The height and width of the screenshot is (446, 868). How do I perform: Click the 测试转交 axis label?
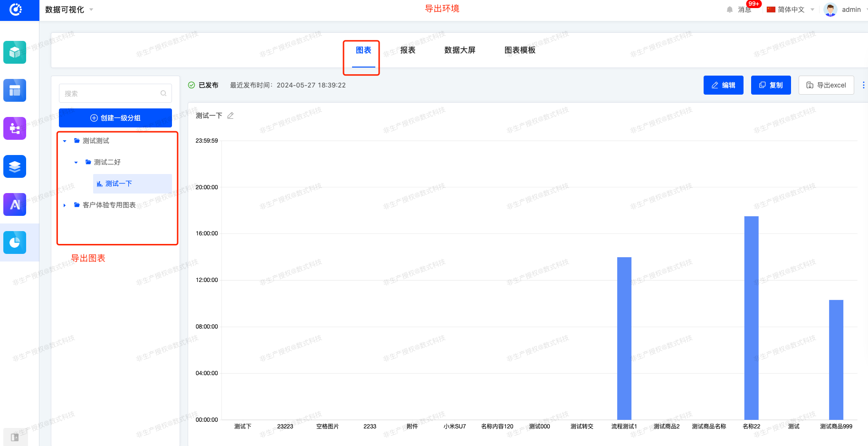(582, 427)
